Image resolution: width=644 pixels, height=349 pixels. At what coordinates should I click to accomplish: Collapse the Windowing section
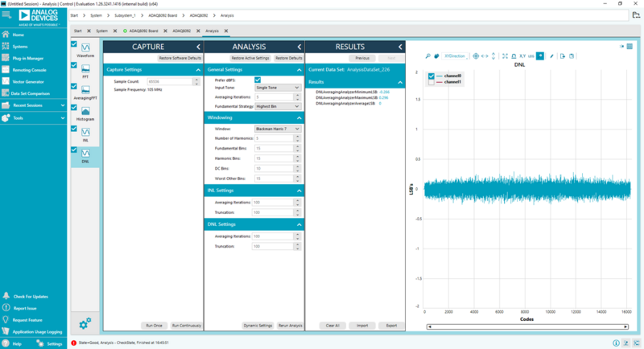(299, 117)
